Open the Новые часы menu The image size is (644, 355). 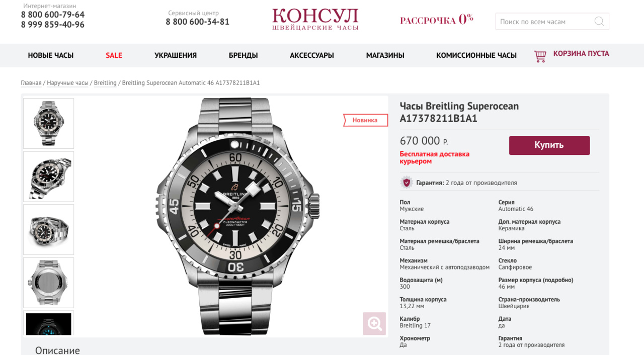click(51, 55)
